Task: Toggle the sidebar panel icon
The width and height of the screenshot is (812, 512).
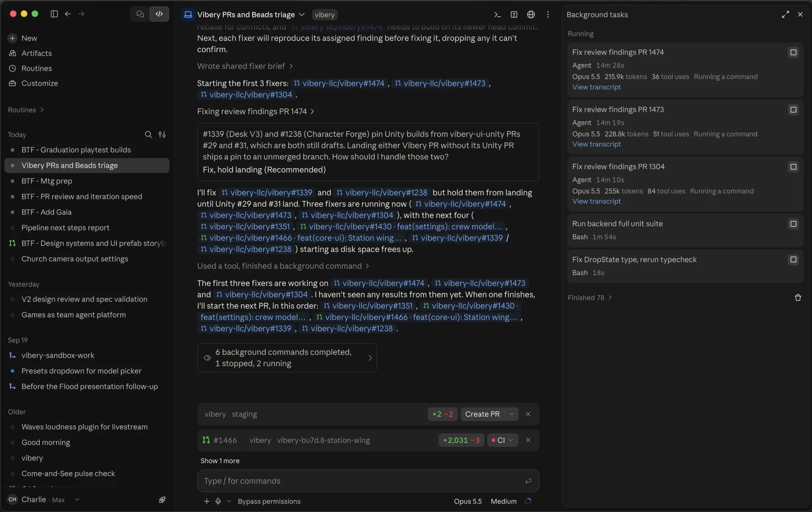Action: click(x=54, y=14)
